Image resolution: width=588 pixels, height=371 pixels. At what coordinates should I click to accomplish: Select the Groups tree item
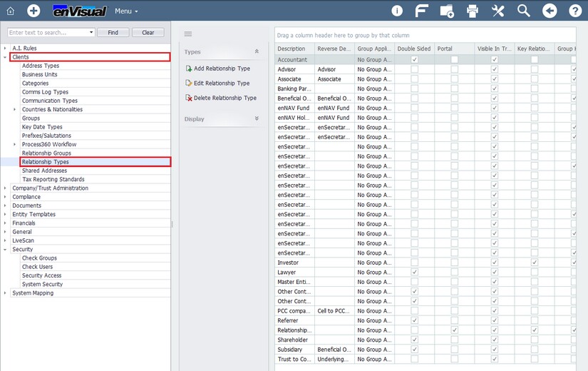(31, 118)
